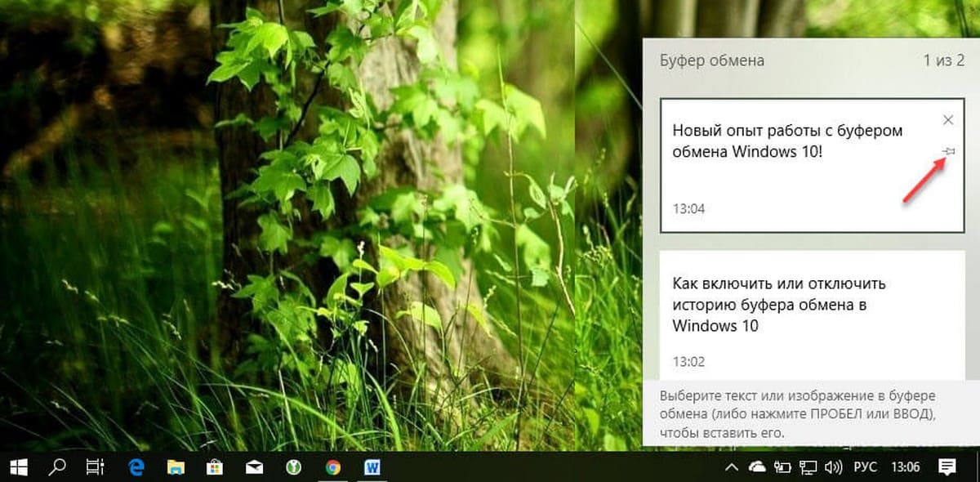Image resolution: width=980 pixels, height=482 pixels.
Task: Open the Windows Start menu
Action: tap(18, 467)
